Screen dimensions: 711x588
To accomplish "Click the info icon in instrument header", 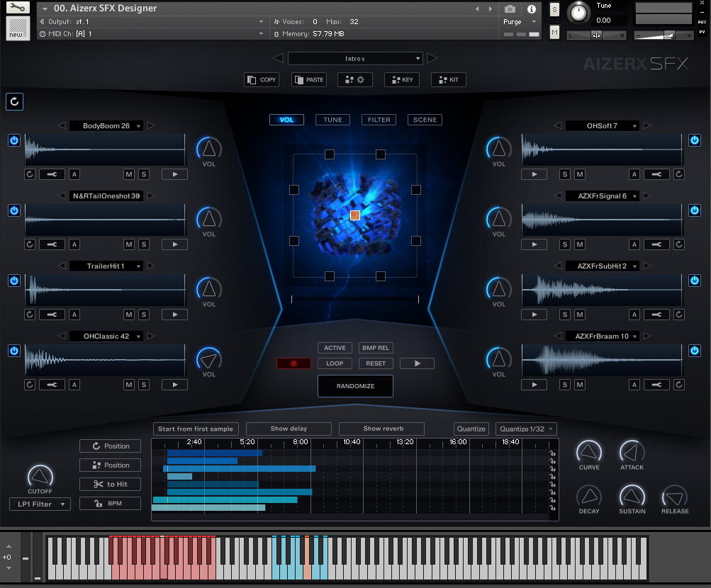I will 532,9.
